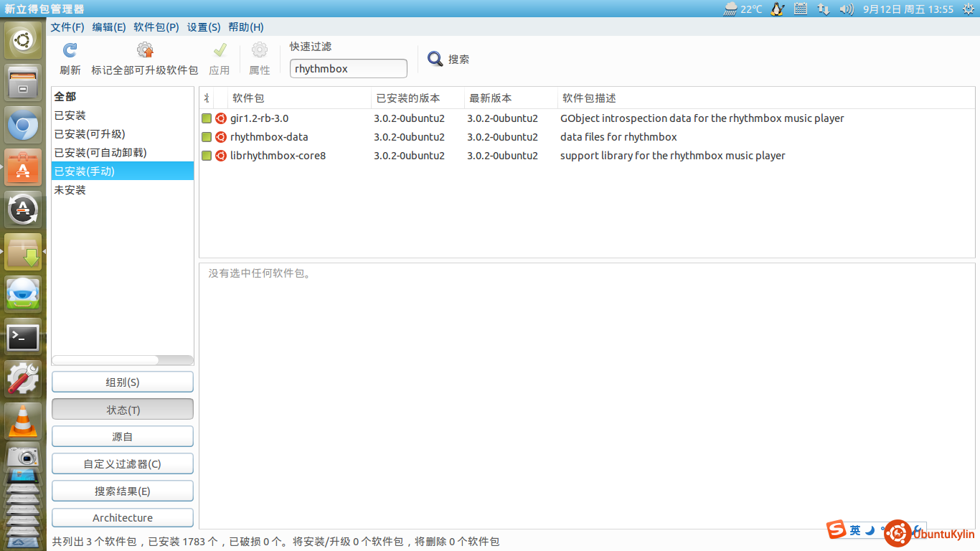Click the 自定义过滤器(C) button
Image resolution: width=980 pixels, height=551 pixels.
(x=123, y=464)
